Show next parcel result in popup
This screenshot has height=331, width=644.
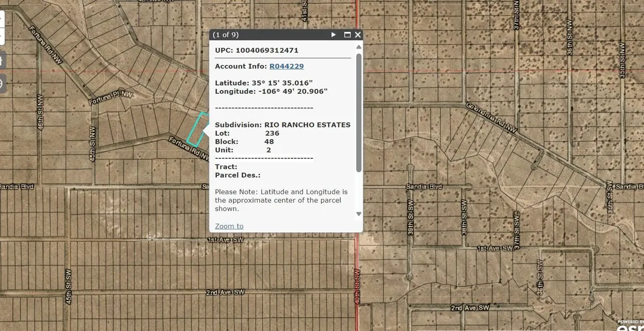pyautogui.click(x=334, y=35)
